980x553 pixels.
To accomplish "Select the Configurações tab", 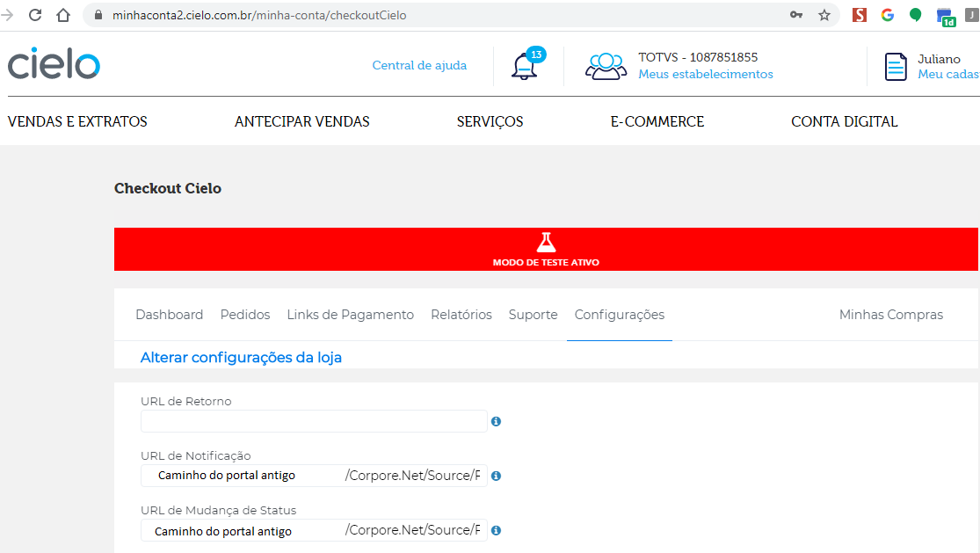I will pos(620,314).
